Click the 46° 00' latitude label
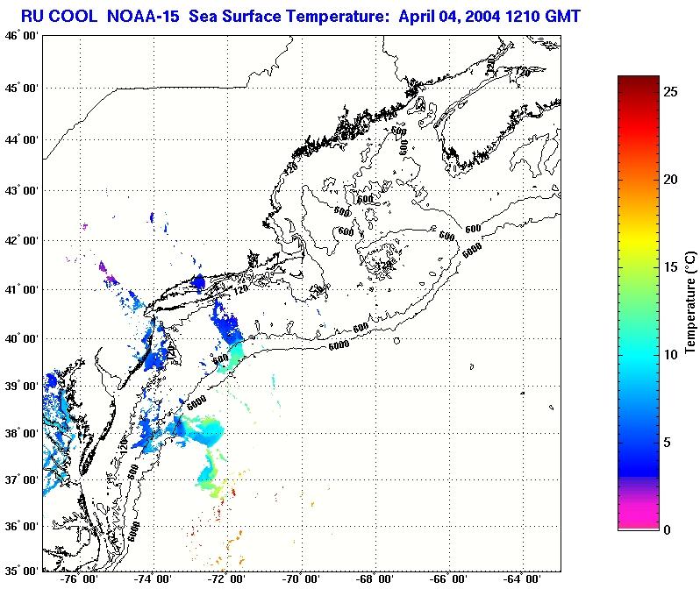The height and width of the screenshot is (589, 700). tap(21, 36)
